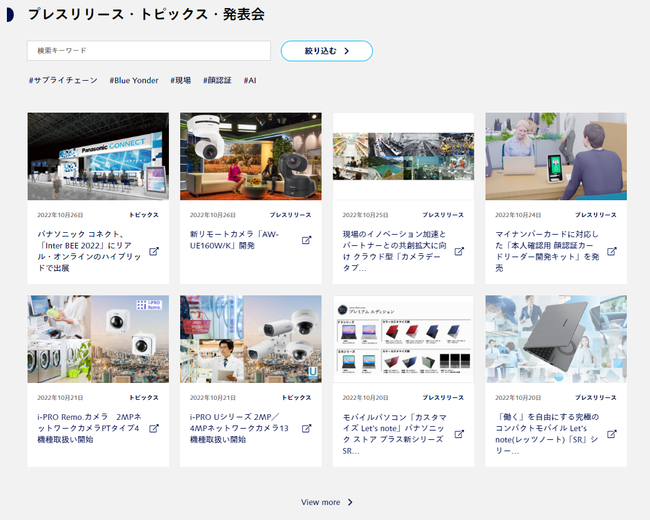The image size is (650, 520).
Task: Select the #サプライチェーン hashtag
Action: pos(62,80)
